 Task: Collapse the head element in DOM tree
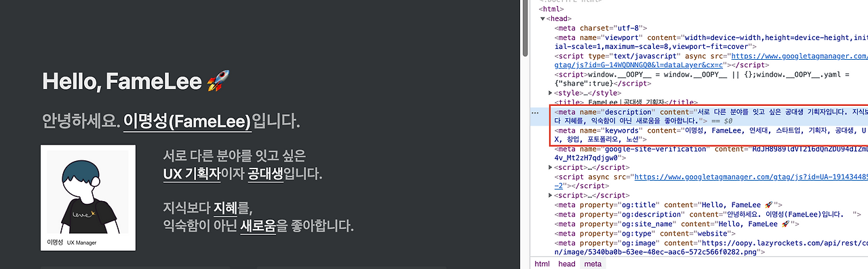tap(542, 19)
